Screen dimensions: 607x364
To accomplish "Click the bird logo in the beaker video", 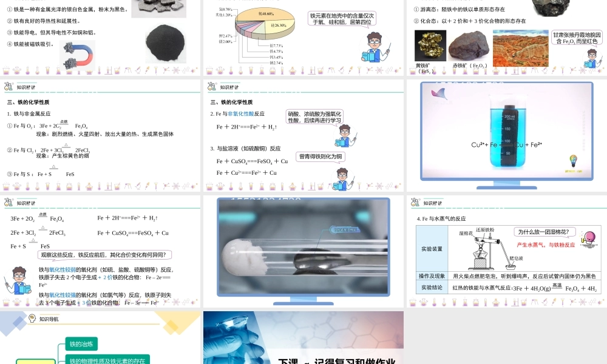I will click(438, 94).
